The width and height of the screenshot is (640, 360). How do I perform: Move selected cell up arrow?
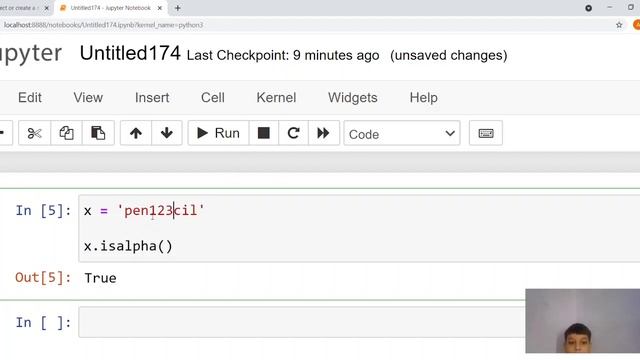click(x=136, y=133)
